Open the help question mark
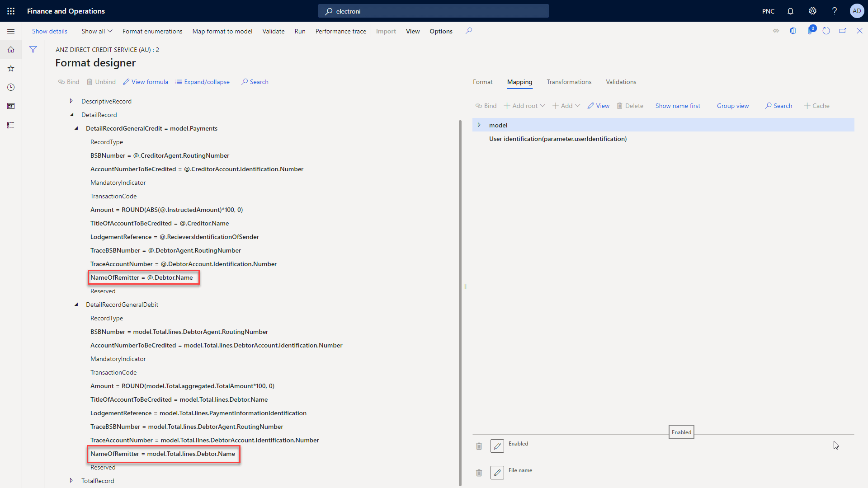 835,11
